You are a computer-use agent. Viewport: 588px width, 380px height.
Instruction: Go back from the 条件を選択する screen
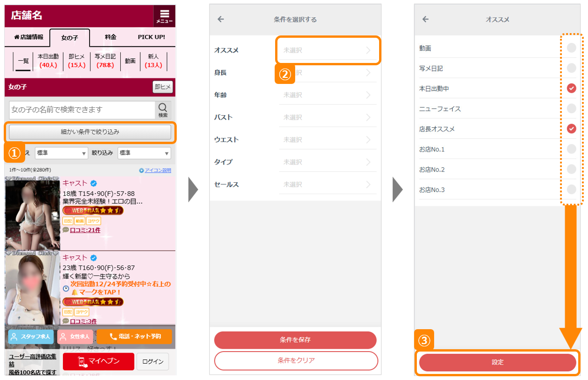point(221,20)
